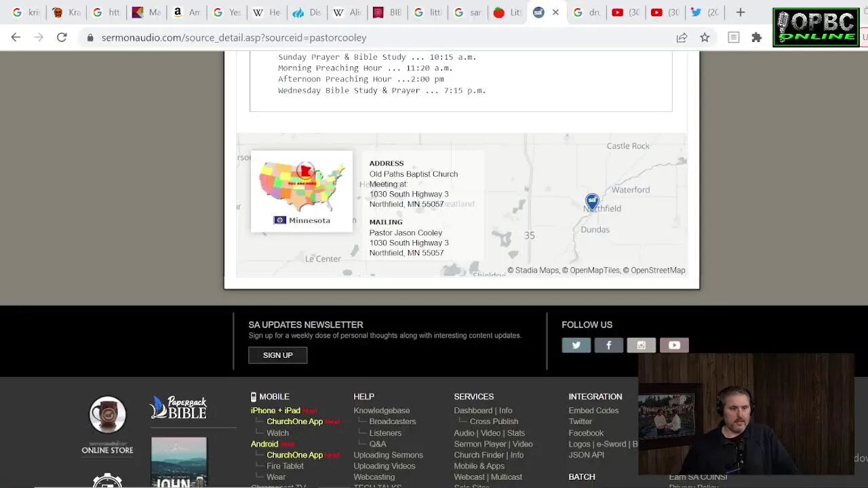Open the Dashboard services link

pyautogui.click(x=473, y=411)
